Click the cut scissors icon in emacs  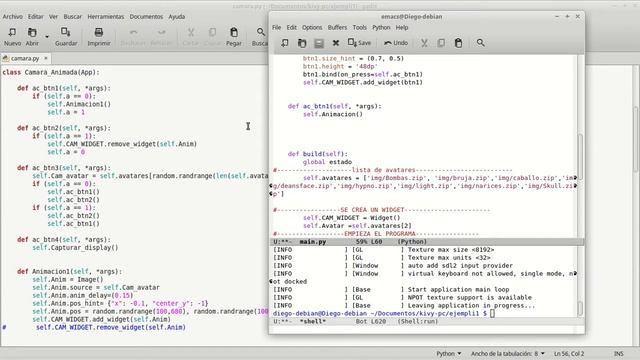[424, 43]
